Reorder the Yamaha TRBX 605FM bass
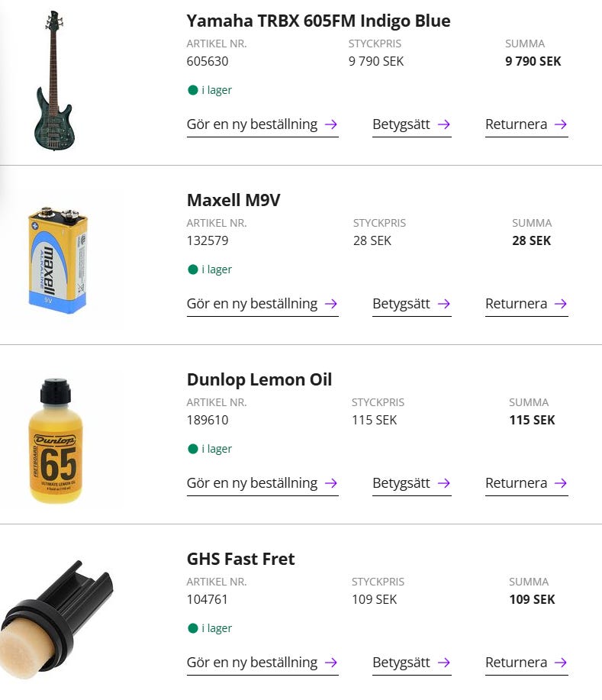 click(x=262, y=124)
